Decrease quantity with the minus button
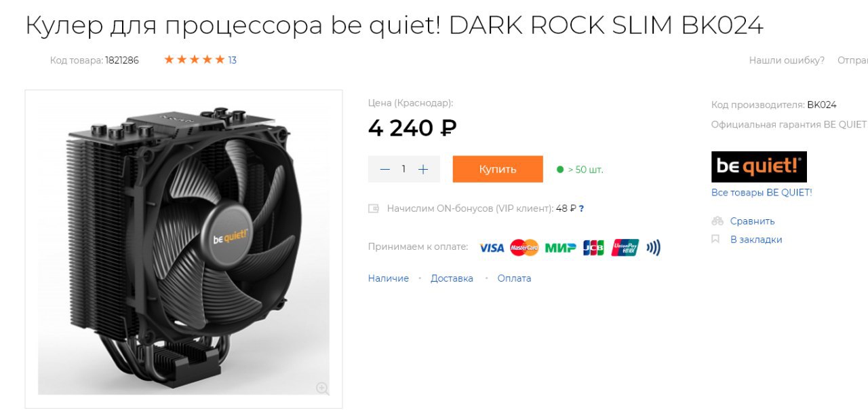868x410 pixels. (x=385, y=169)
